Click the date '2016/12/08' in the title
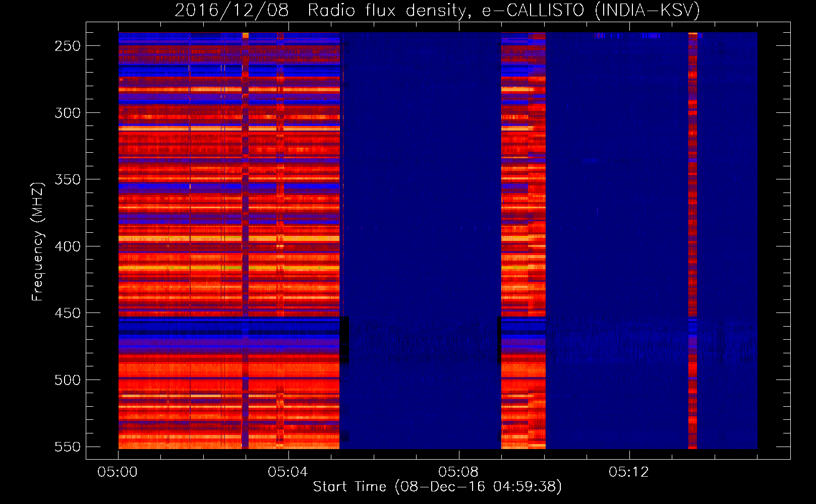This screenshot has height=504, width=816. (x=231, y=10)
